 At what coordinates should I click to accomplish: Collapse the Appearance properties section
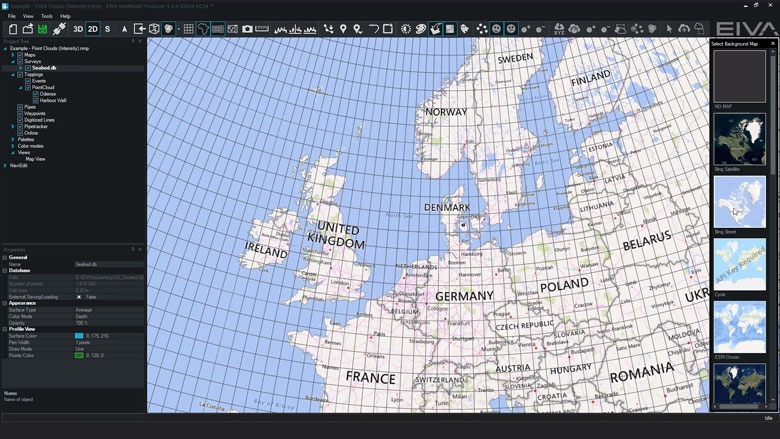tap(5, 302)
